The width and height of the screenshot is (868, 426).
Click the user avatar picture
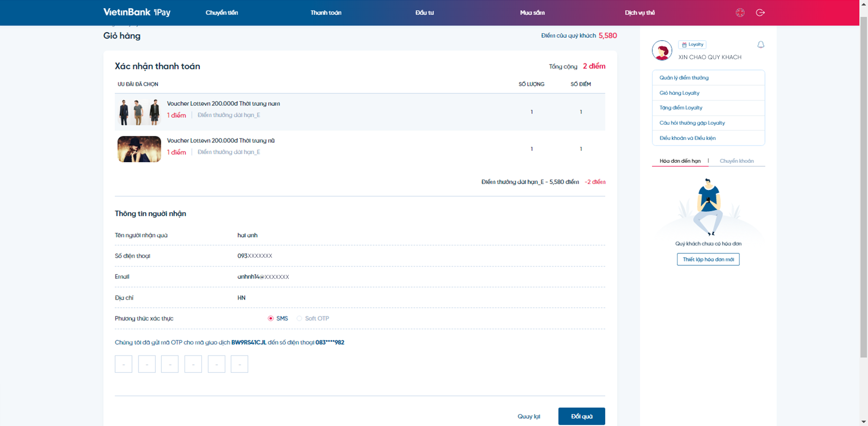(662, 50)
